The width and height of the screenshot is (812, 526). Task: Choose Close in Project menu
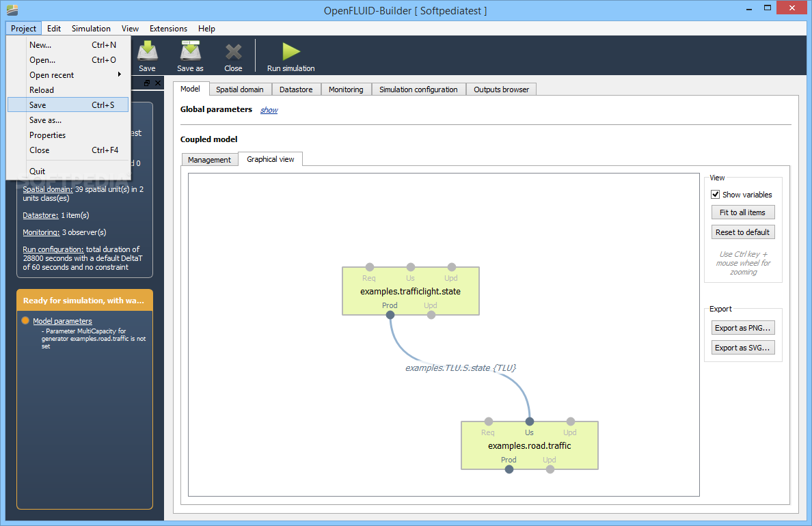(x=68, y=150)
